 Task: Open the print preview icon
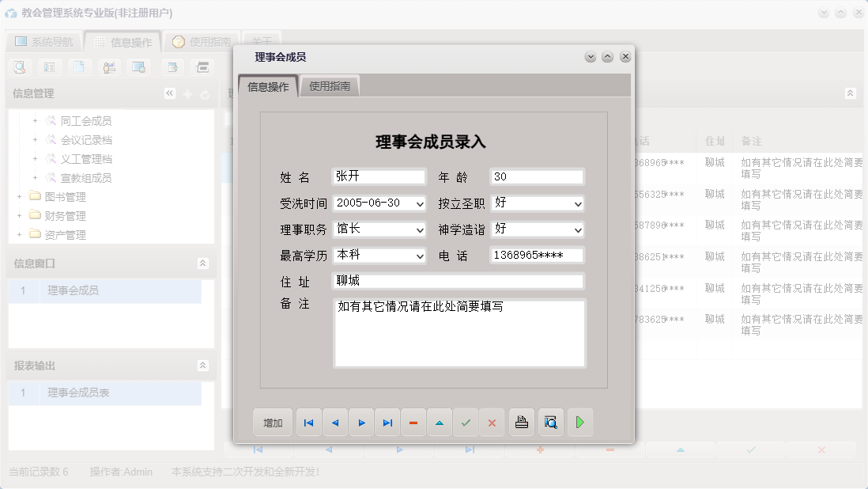(550, 422)
